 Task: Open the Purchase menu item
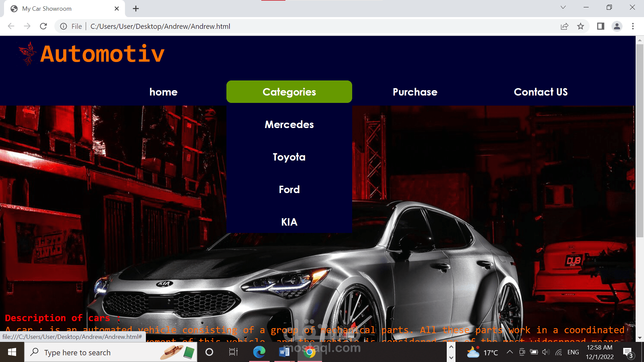click(415, 92)
